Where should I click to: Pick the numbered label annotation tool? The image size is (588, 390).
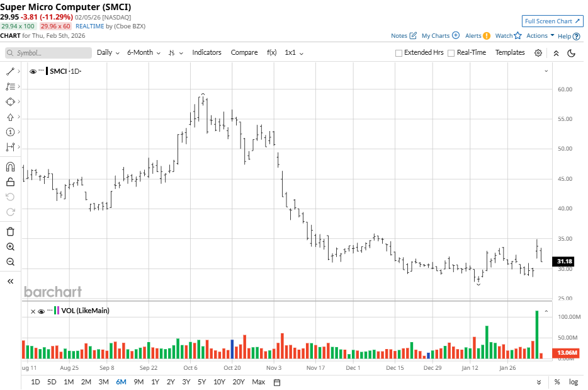click(10, 132)
